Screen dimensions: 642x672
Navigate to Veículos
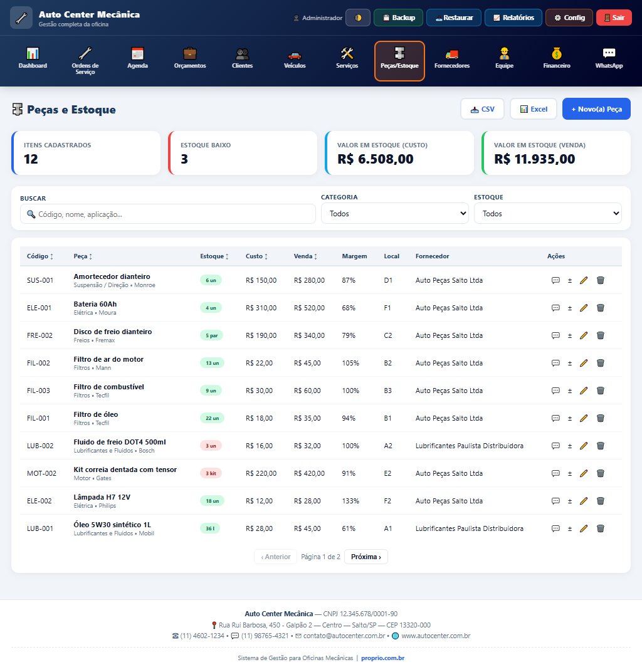pos(295,60)
